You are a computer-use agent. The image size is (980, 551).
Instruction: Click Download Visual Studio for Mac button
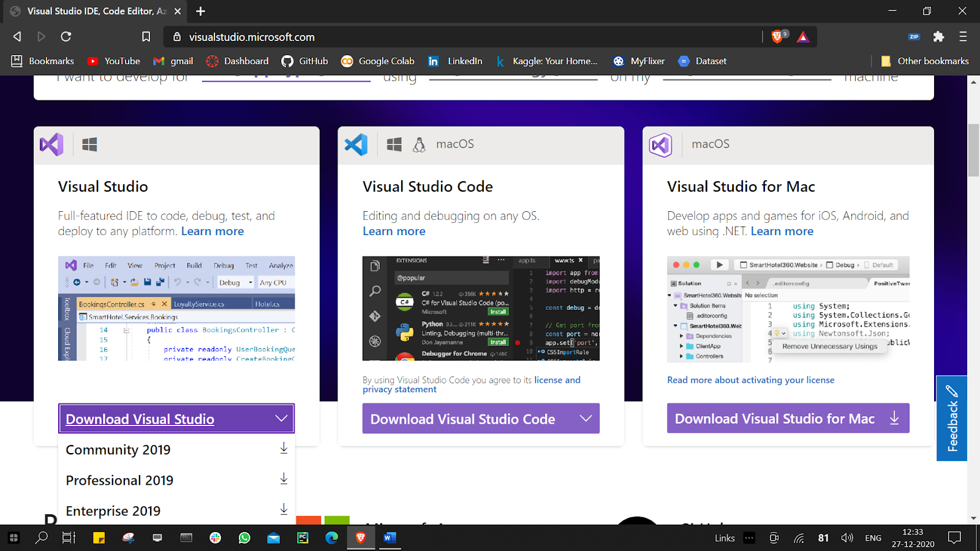click(x=788, y=419)
